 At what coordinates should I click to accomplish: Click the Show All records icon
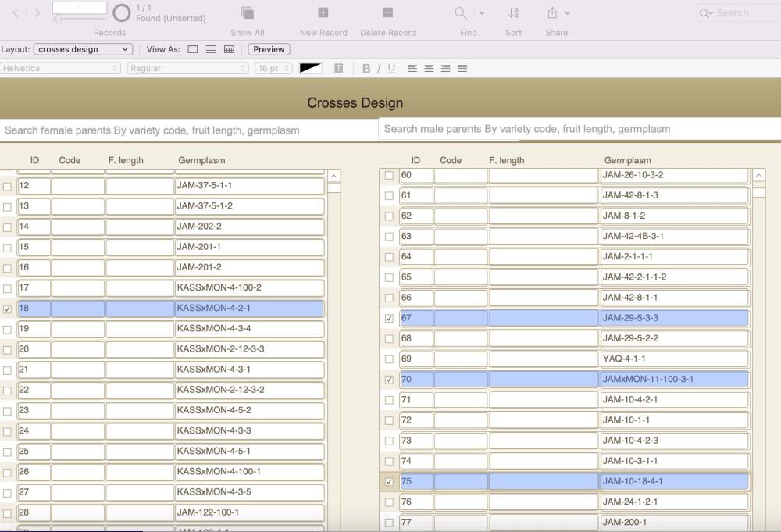247,13
